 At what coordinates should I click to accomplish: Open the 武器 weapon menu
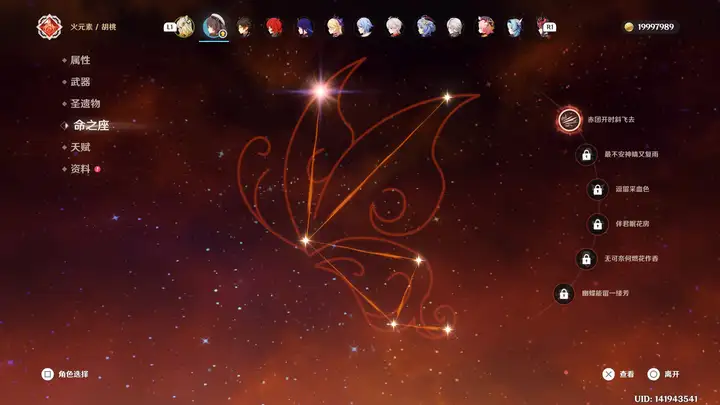[80, 82]
